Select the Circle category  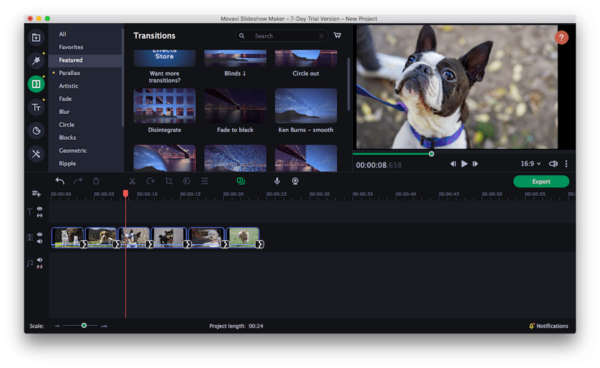tap(67, 125)
